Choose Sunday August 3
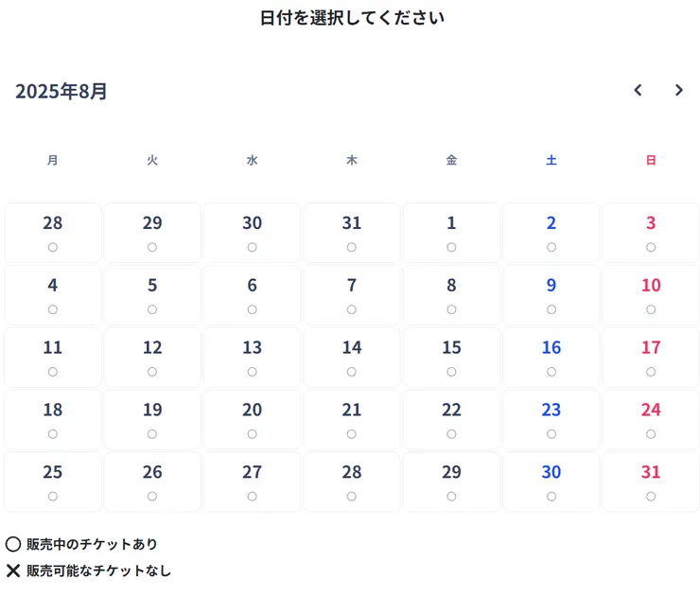Image resolution: width=700 pixels, height=597 pixels. click(651, 233)
